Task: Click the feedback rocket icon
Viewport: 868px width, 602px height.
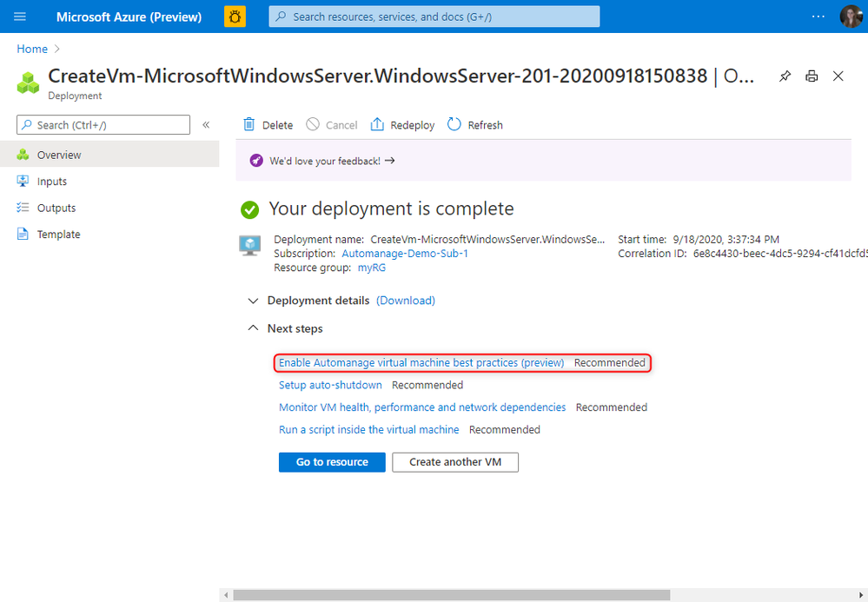Action: click(x=256, y=161)
